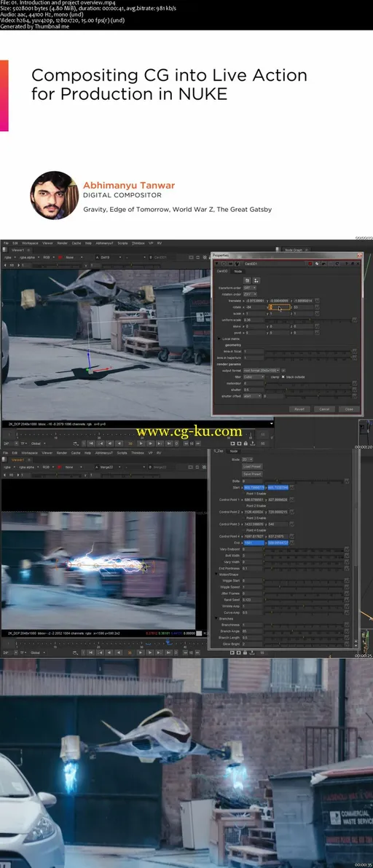The height and width of the screenshot is (868, 373).
Task: Open animation menu for shutter row
Action: pos(355,389)
